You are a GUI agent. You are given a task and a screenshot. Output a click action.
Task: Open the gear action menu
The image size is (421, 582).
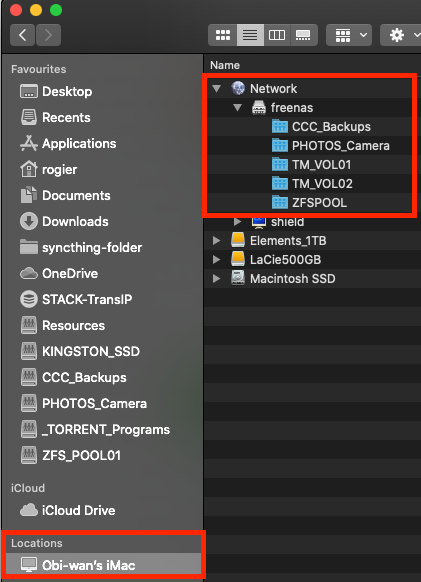401,35
